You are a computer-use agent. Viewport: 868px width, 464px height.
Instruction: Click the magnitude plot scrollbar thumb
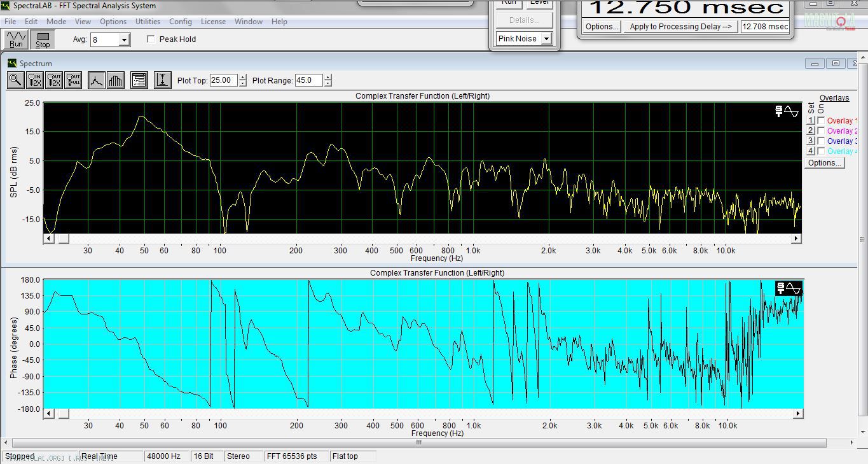click(64, 239)
